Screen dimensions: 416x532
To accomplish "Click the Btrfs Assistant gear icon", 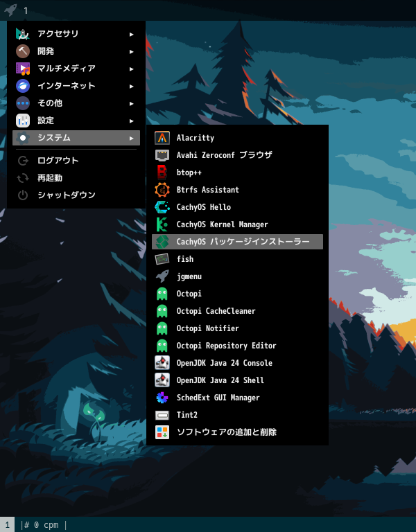I will pos(162,190).
